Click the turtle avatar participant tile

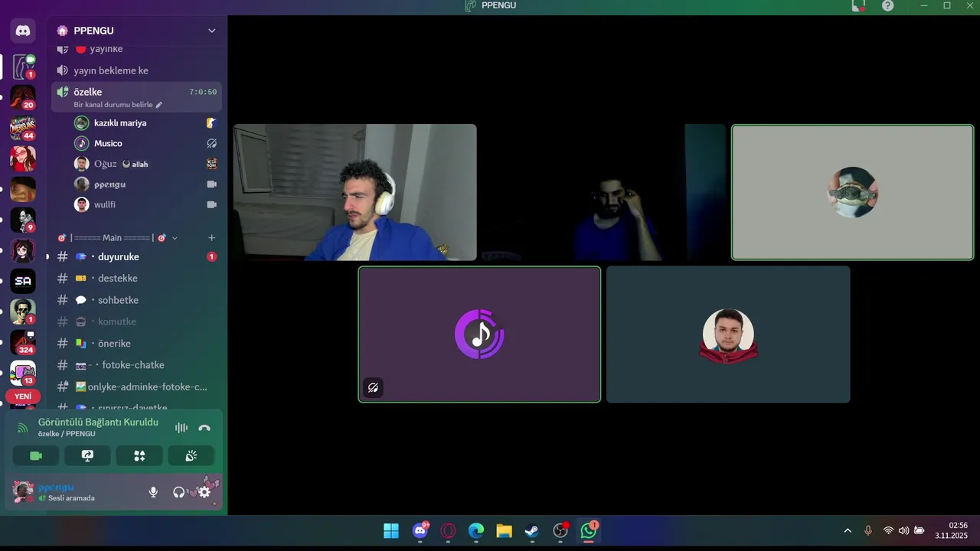pos(853,192)
